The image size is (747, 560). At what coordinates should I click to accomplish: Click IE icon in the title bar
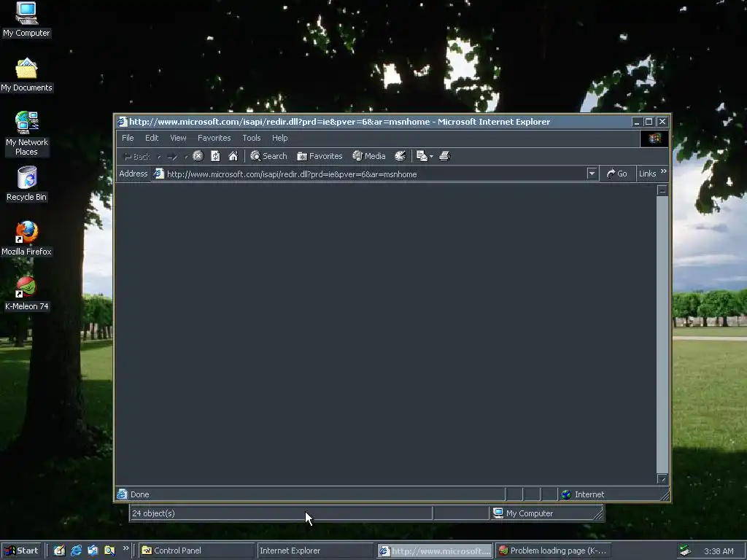[x=123, y=122]
